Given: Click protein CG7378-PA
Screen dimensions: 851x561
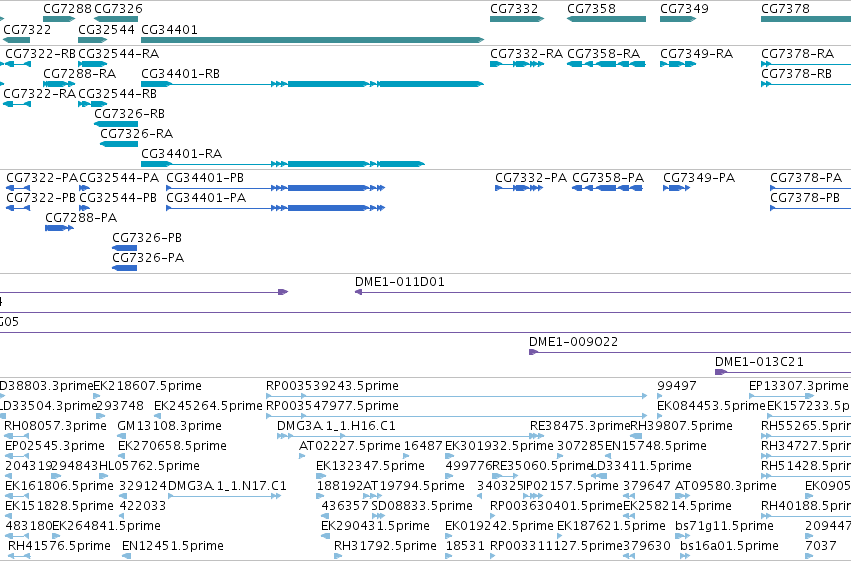Looking at the screenshot, I should coord(806,178).
